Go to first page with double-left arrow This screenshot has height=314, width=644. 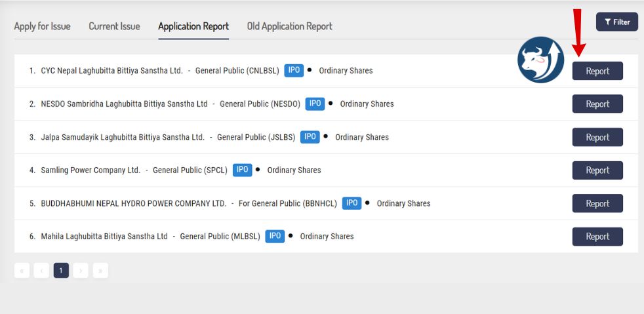coord(22,271)
